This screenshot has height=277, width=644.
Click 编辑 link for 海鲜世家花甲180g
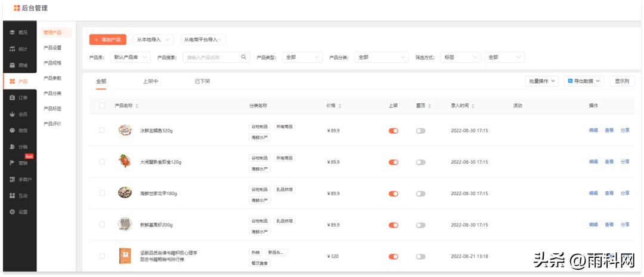(x=593, y=193)
